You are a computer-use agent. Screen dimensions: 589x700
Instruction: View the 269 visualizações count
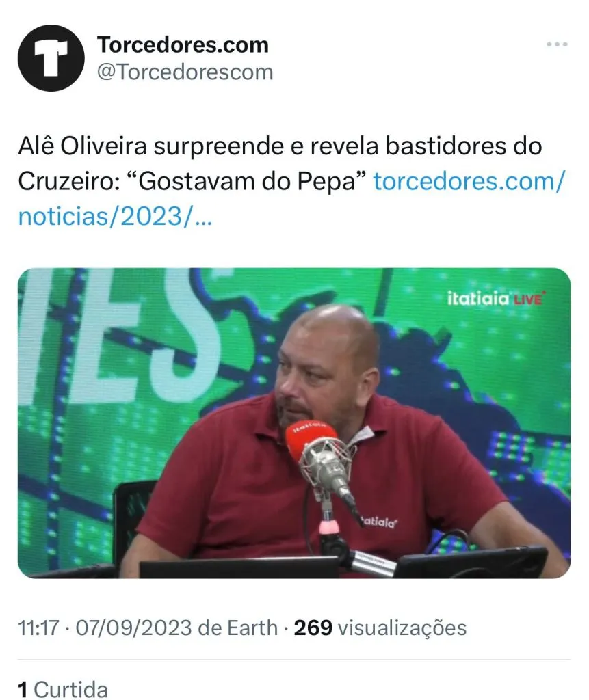click(380, 628)
